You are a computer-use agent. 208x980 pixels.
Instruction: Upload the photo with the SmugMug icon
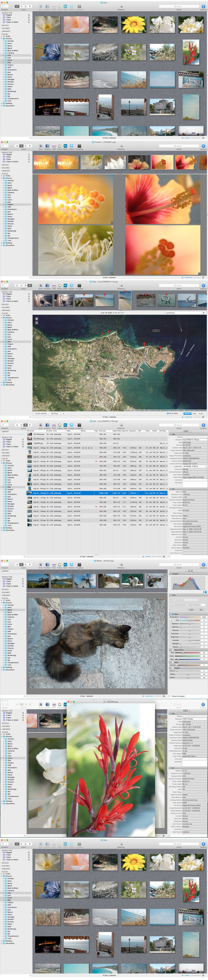tap(79, 6)
